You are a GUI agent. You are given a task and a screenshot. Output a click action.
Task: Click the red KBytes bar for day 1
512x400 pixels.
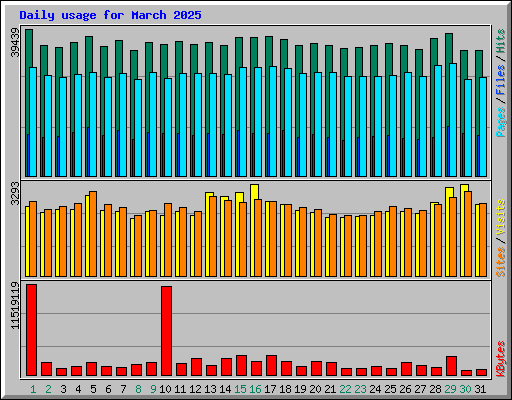[32, 330]
